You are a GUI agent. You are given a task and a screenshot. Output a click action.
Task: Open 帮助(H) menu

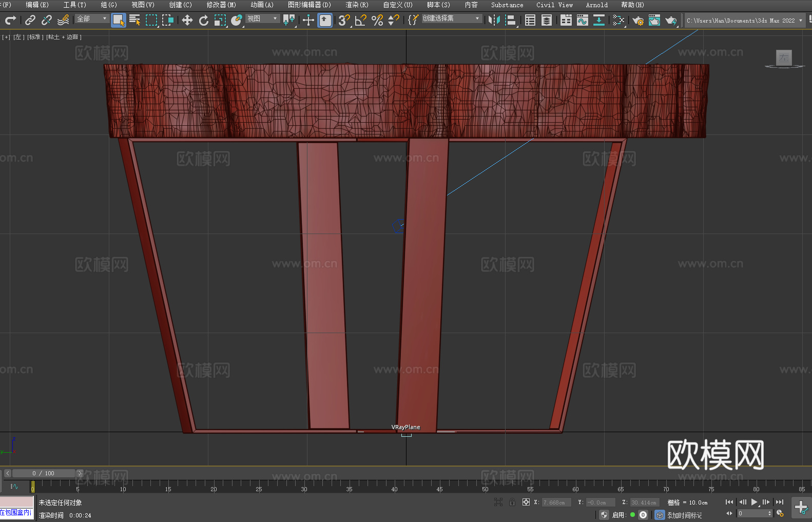pyautogui.click(x=632, y=5)
